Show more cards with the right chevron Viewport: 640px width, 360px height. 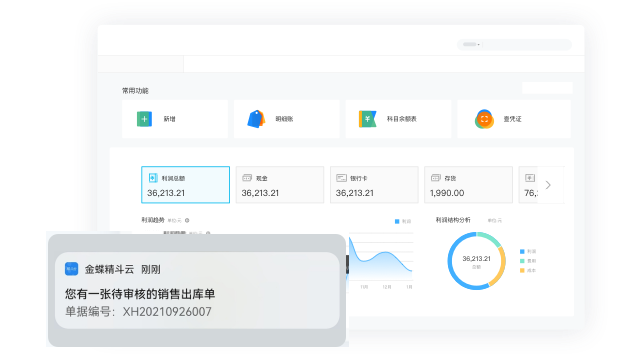pos(548,185)
